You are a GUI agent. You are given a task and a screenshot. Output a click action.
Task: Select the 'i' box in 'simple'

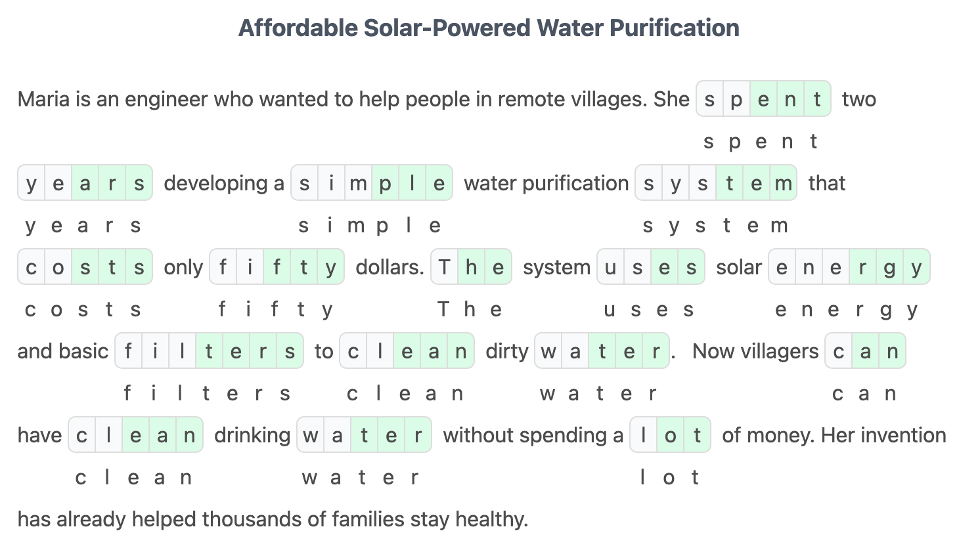tap(331, 183)
